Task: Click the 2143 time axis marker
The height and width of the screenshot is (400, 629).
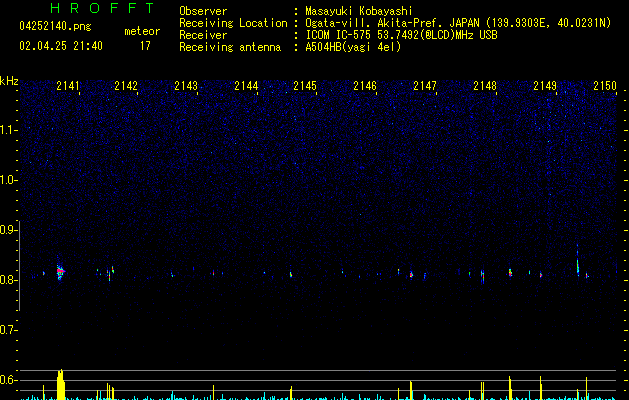Action: [x=186, y=86]
